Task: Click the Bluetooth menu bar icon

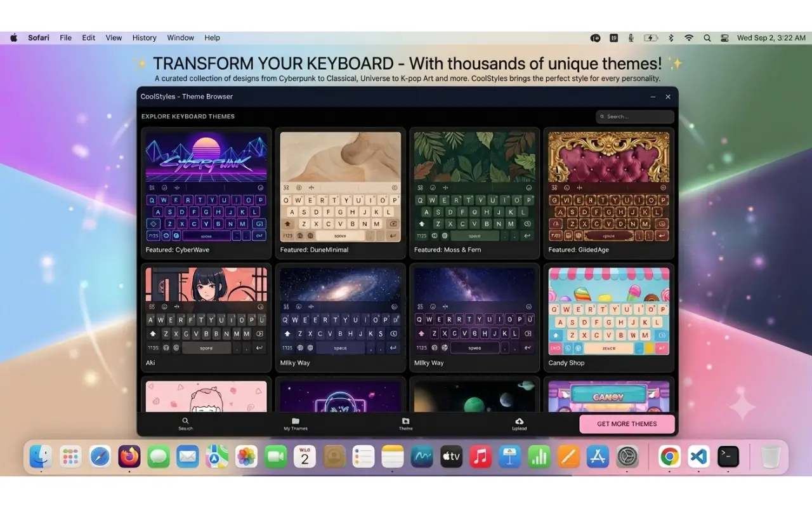Action: coord(671,38)
